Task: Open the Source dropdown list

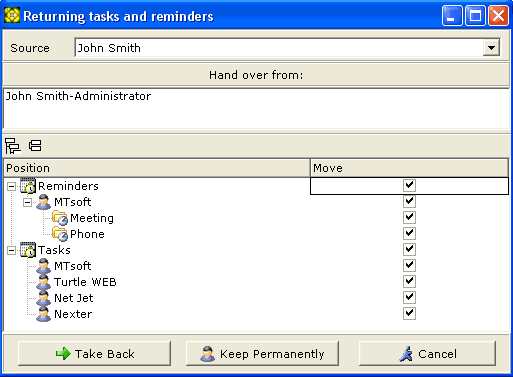Action: click(x=491, y=48)
